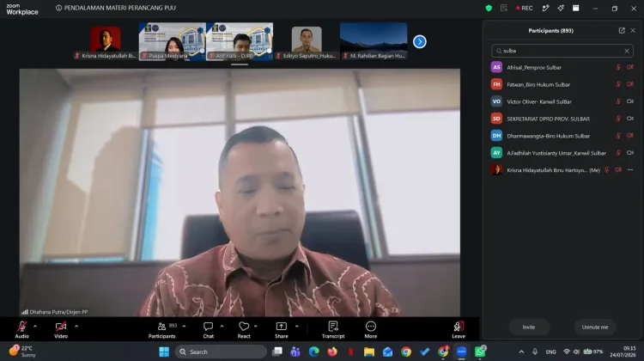
Task: Select Krisna Hidayatullah video thumbnail
Action: click(x=105, y=41)
